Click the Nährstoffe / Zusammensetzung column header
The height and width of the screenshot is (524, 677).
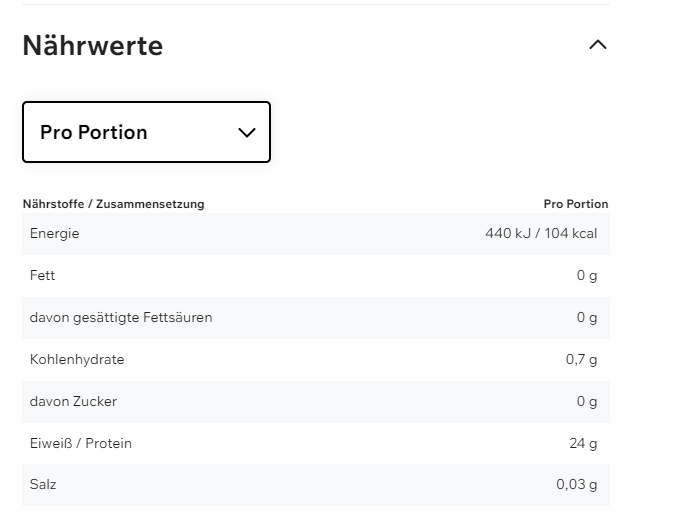point(113,204)
